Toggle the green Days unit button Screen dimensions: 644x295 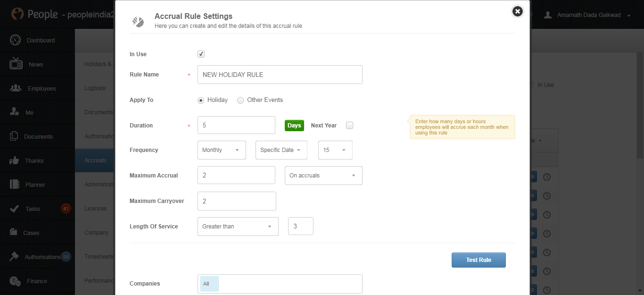point(294,126)
